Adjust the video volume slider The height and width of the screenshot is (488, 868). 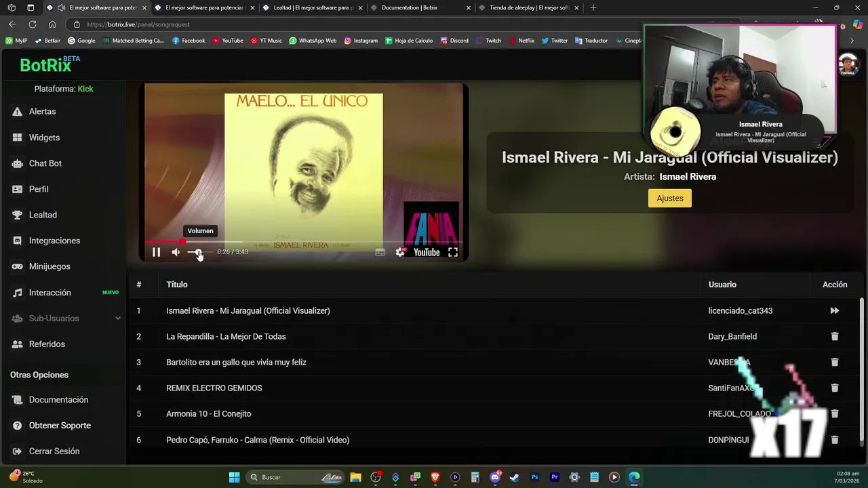199,252
